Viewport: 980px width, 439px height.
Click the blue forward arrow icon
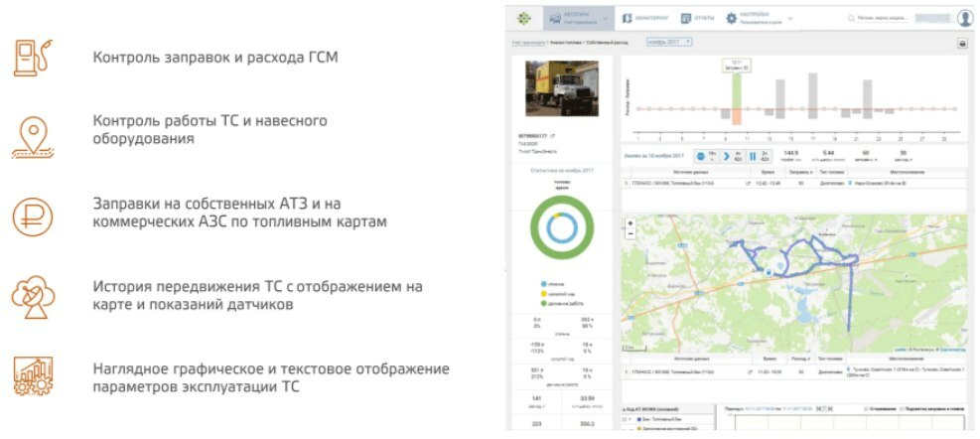click(x=726, y=156)
